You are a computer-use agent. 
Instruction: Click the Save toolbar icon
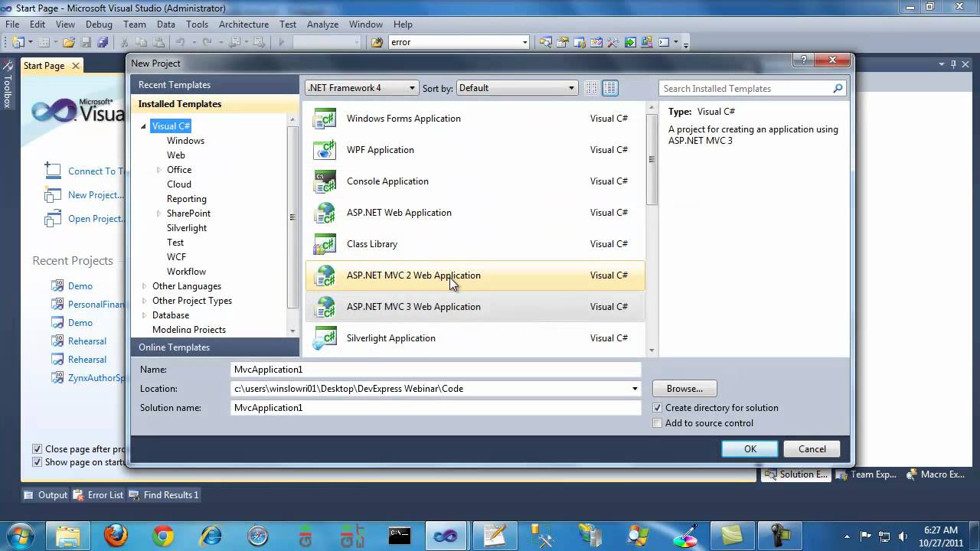click(x=87, y=42)
